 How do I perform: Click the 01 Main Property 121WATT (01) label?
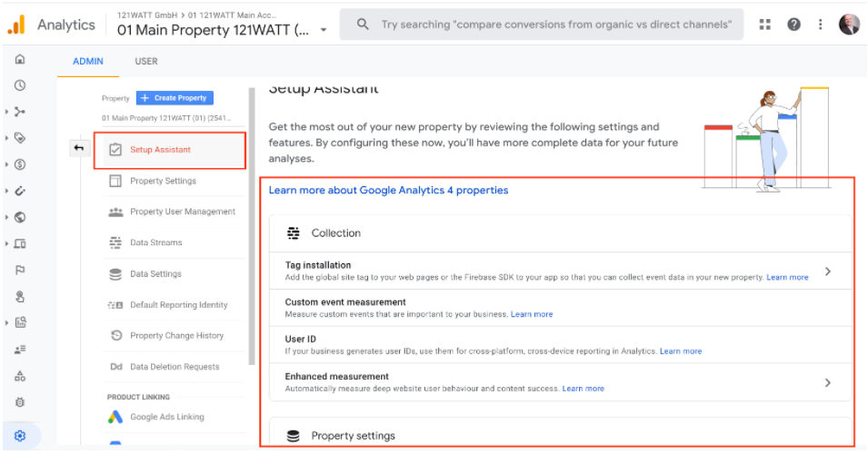pyautogui.click(x=166, y=118)
